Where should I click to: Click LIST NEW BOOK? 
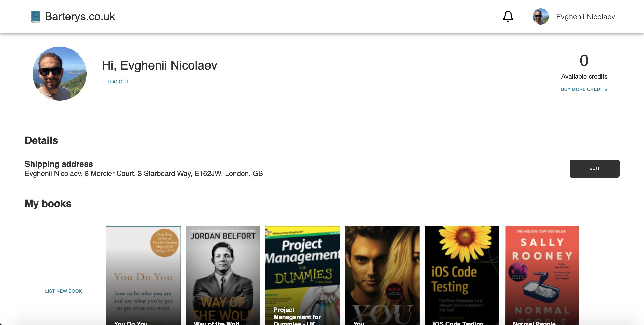[x=63, y=291]
